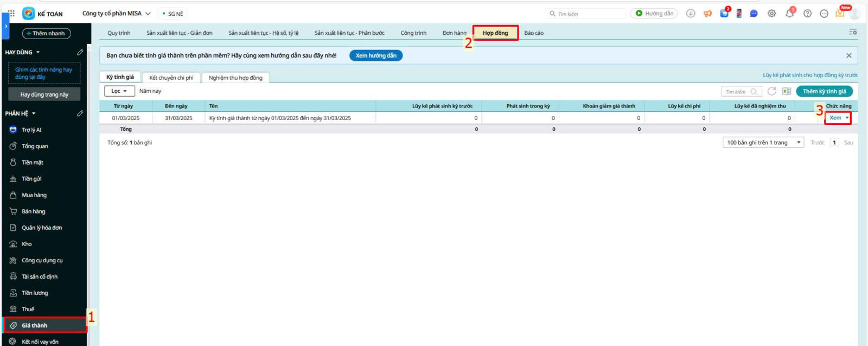Viewport: 868px width, 346px height.
Task: Click the orange megaphone announcements icon
Action: point(707,14)
